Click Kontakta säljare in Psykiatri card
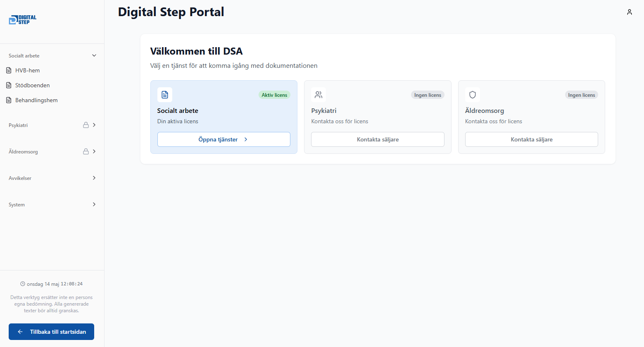 [x=378, y=139]
